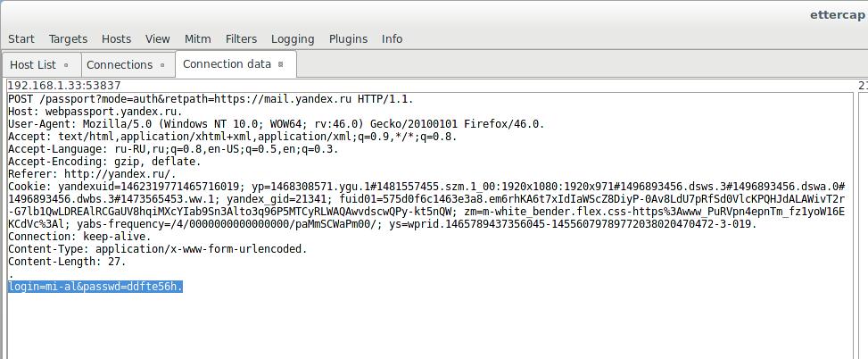This screenshot has height=359, width=868.
Task: Click the highlighted login and passwd line
Action: pos(95,287)
